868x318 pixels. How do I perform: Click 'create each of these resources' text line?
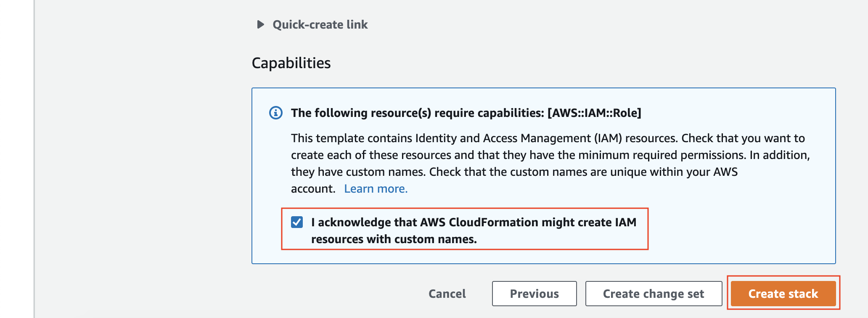[550, 155]
